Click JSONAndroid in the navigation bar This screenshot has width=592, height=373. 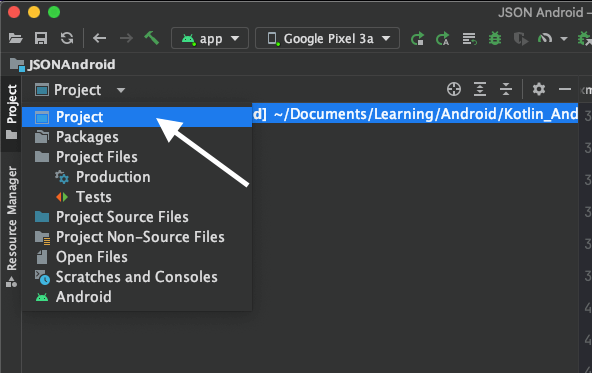tap(63, 65)
